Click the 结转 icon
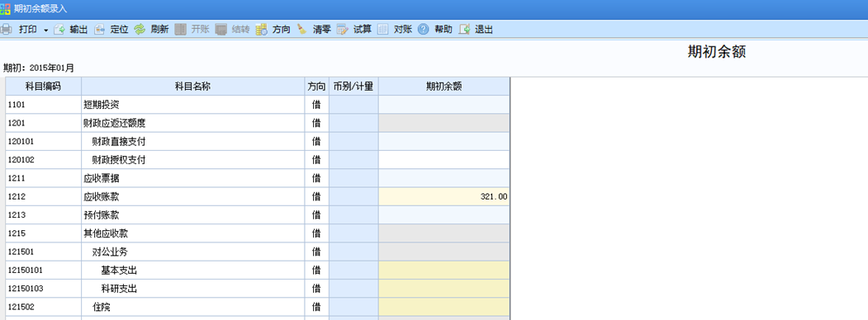The height and width of the screenshot is (320, 868). click(221, 30)
